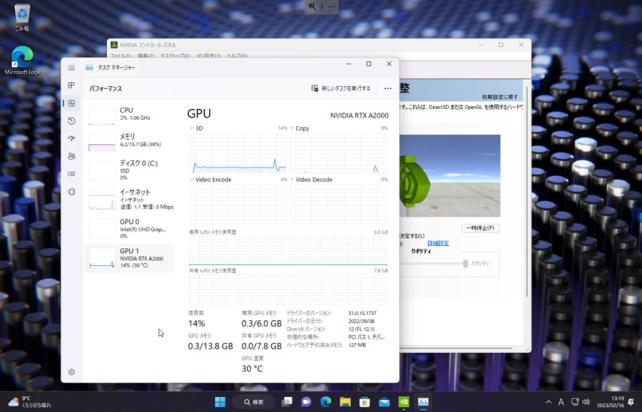642x412 pixels.
Task: Click the taskbar search box
Action: (254, 402)
